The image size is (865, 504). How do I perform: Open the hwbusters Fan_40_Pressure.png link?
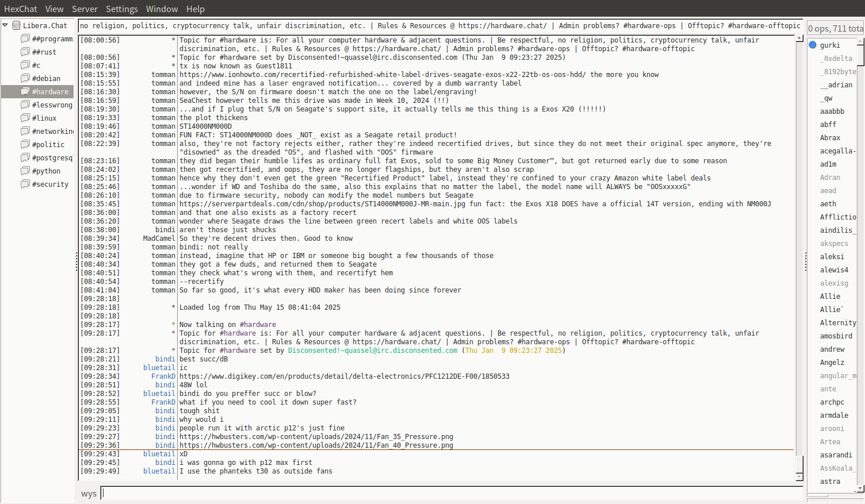click(x=316, y=445)
